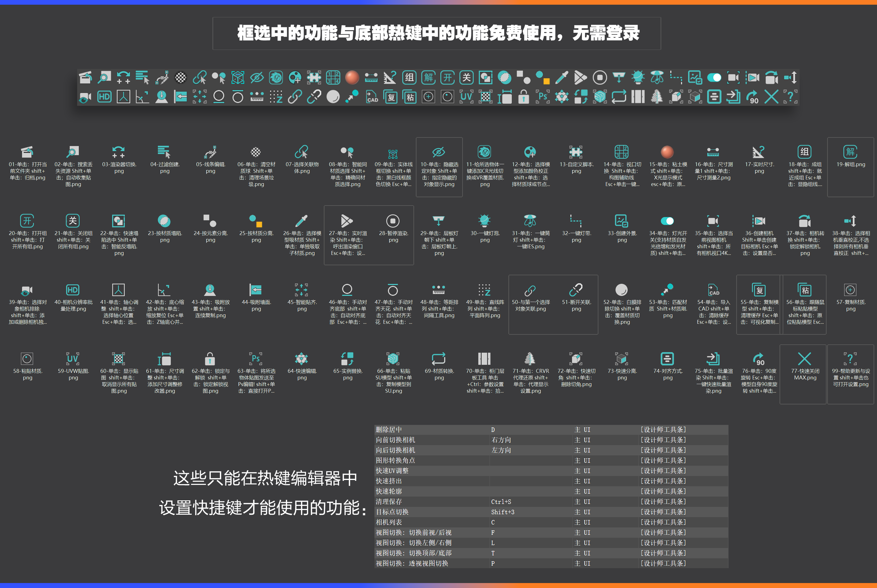The height and width of the screenshot is (588, 877).
Task: Click the pine tree proxy icon in the toolbar
Action: (x=657, y=97)
